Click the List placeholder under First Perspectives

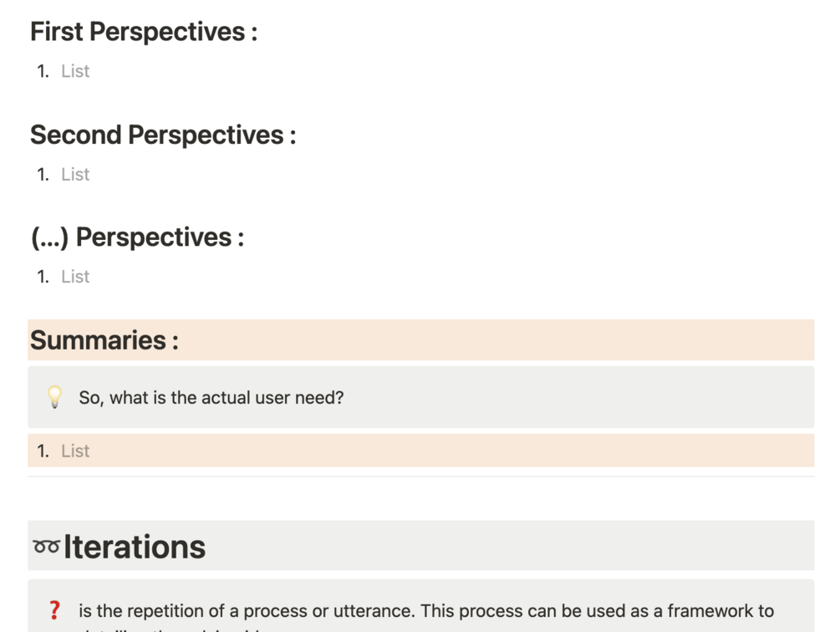(75, 71)
